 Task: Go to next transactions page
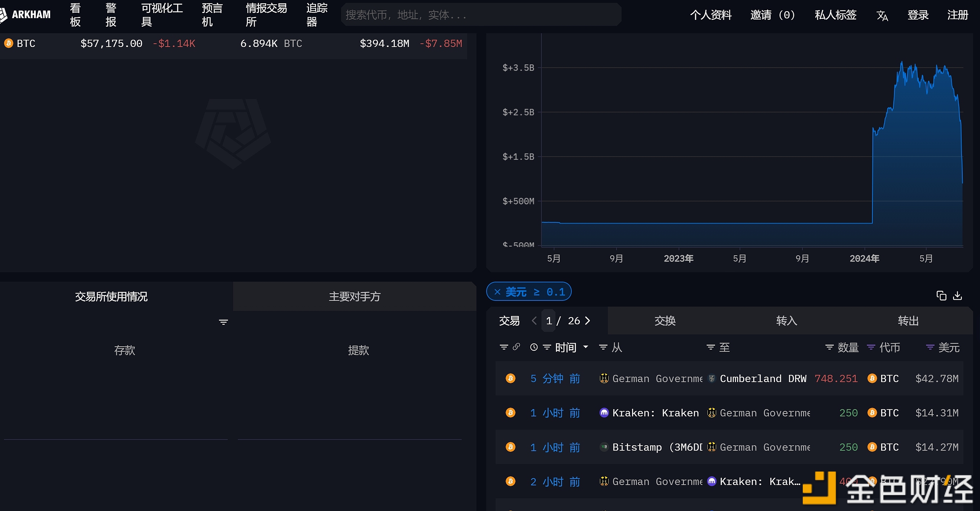[x=587, y=321]
